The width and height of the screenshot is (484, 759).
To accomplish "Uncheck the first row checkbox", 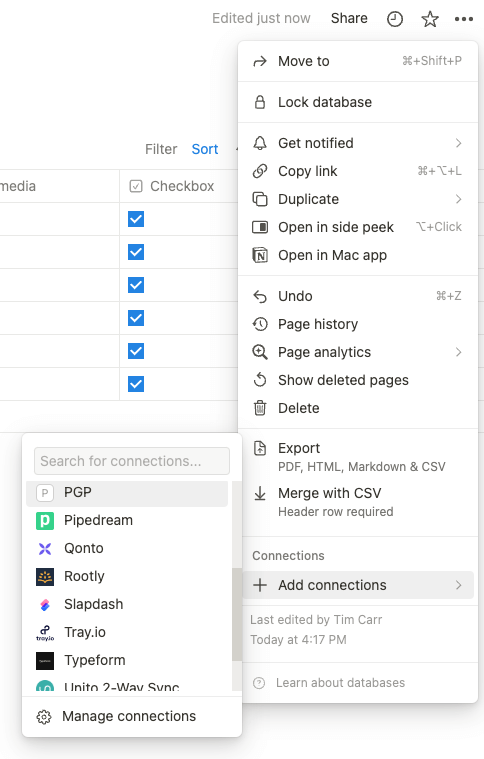I will pos(136,219).
